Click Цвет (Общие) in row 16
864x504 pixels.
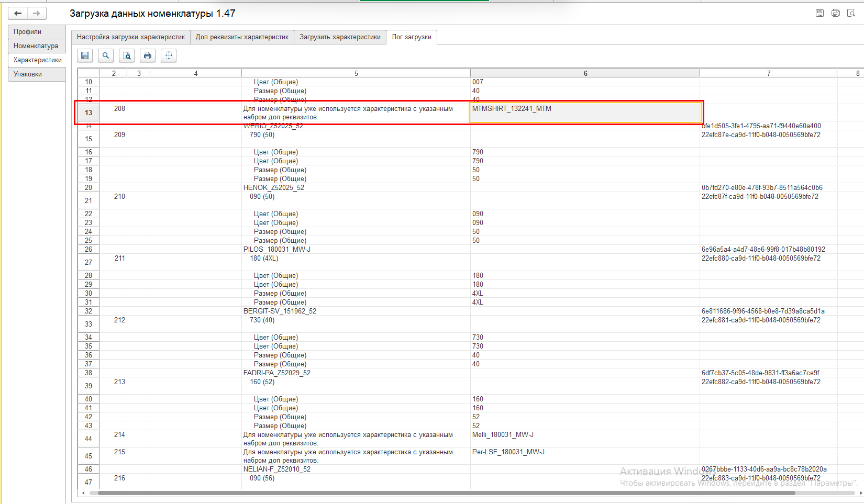(x=276, y=152)
